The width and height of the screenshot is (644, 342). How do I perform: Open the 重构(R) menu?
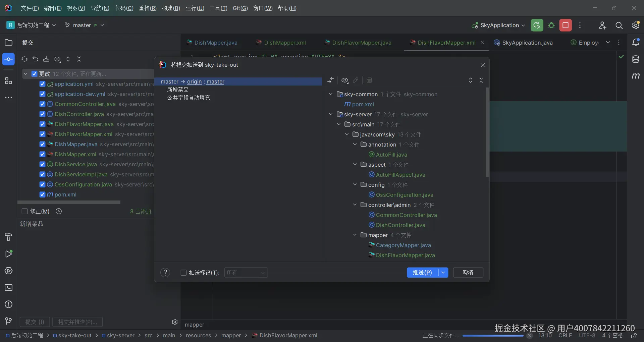148,8
